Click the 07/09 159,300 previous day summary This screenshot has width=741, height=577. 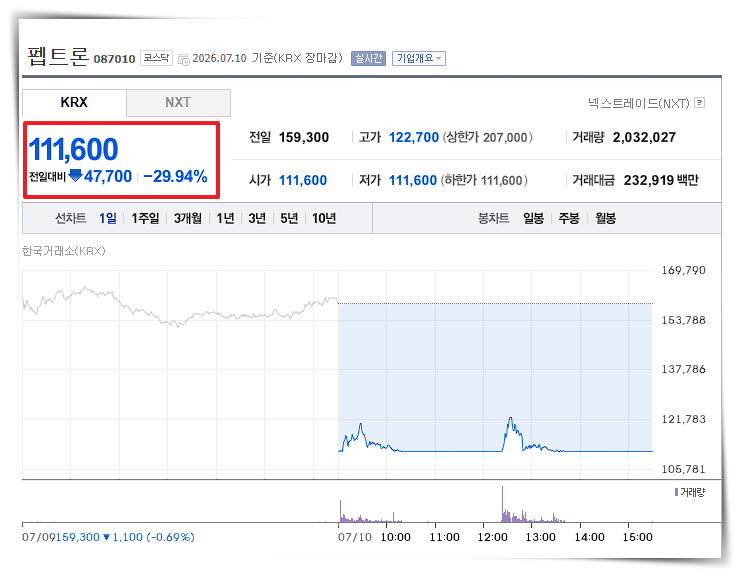point(108,537)
